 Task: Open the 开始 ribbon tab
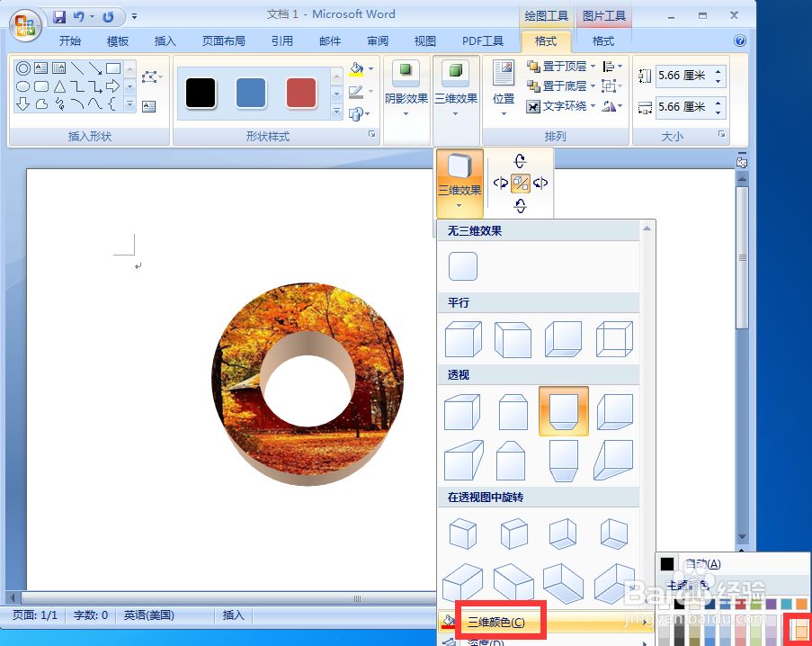(69, 40)
